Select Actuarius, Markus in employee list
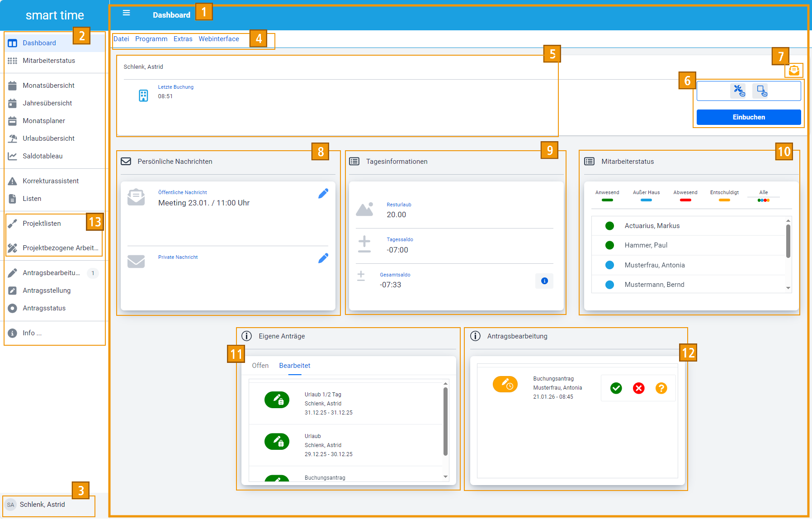This screenshot has width=812, height=524. [x=652, y=226]
